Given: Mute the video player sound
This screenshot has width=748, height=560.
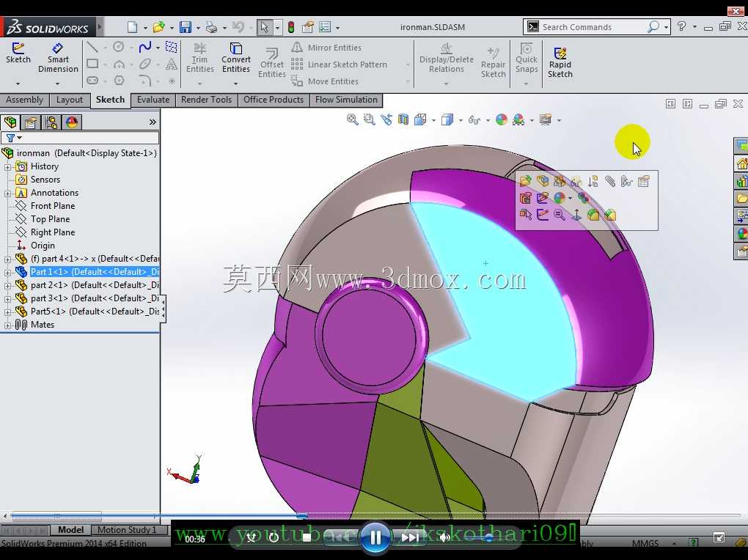Looking at the screenshot, I should tap(444, 538).
